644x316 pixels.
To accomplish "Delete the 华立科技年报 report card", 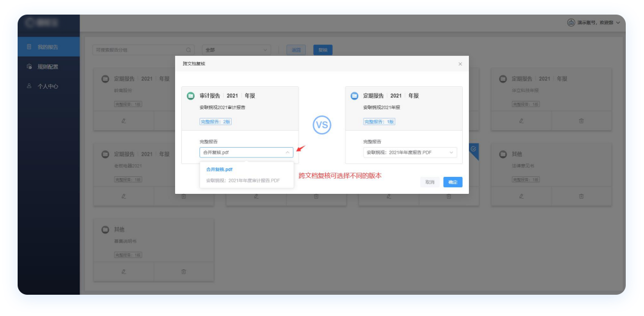I will pos(581,121).
